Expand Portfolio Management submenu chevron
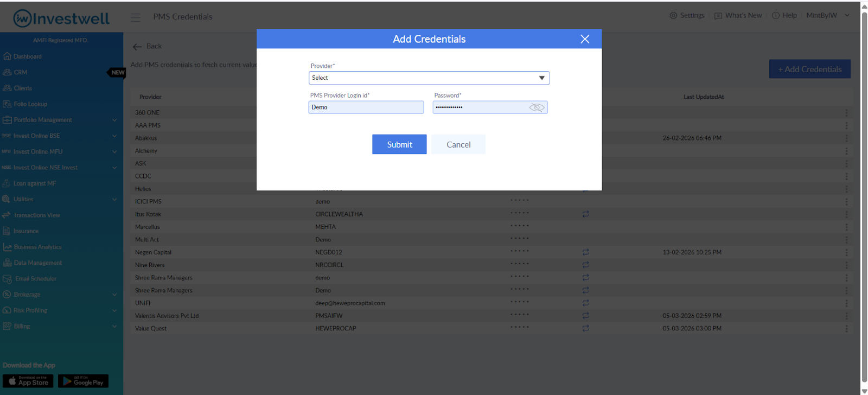The image size is (868, 395). pyautogui.click(x=114, y=120)
